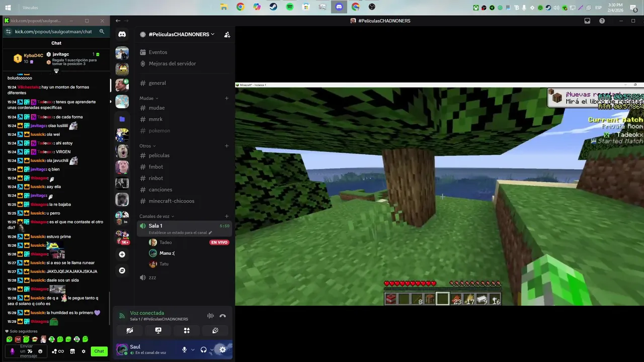Viewport: 644px width, 362px height.
Task: Open the películas text channel
Action: [x=184, y=155]
